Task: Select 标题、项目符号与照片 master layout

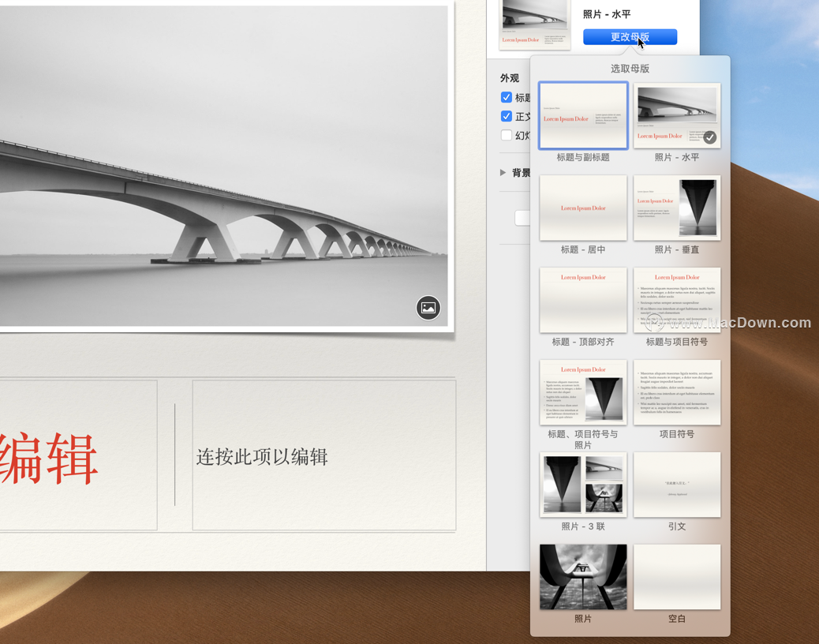Action: point(583,392)
